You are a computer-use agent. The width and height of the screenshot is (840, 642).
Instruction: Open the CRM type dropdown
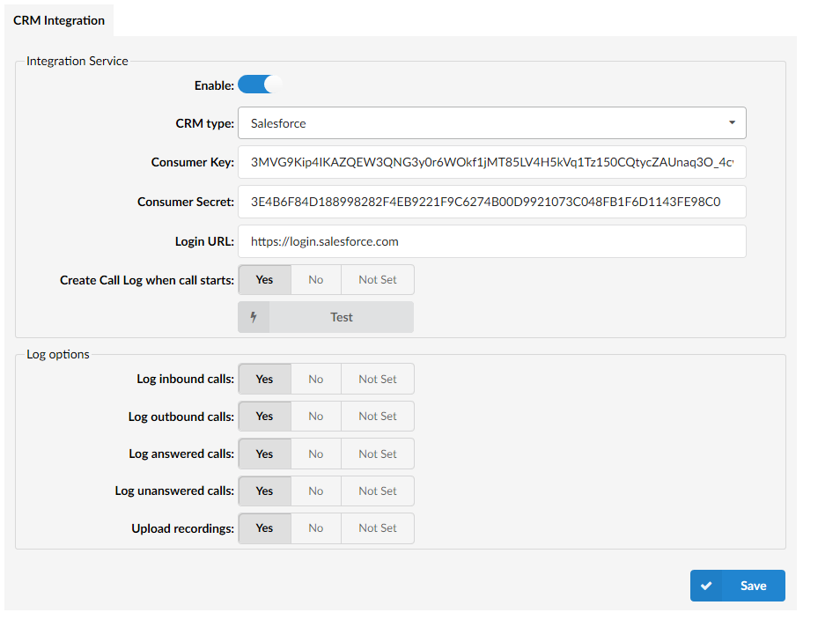[x=491, y=123]
